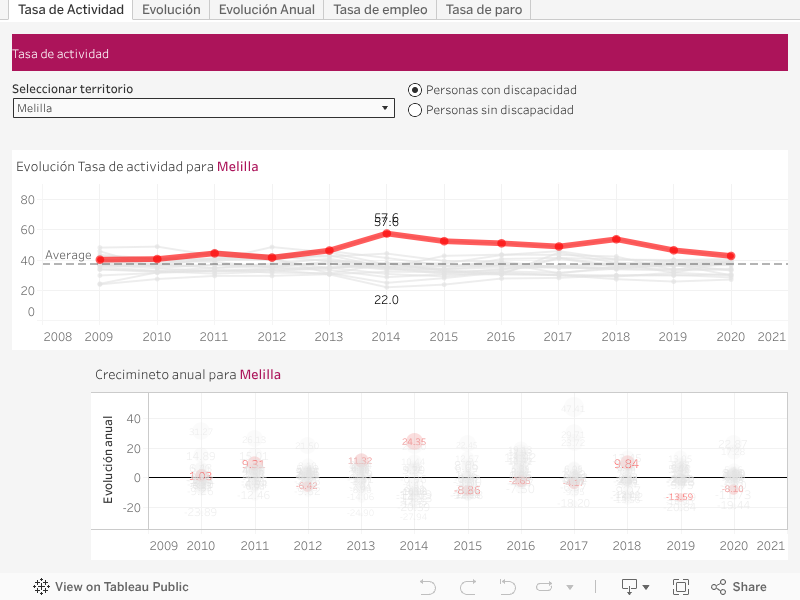800x600 pixels.
Task: Open the Seleccionar territorio dropdown
Action: pos(203,108)
